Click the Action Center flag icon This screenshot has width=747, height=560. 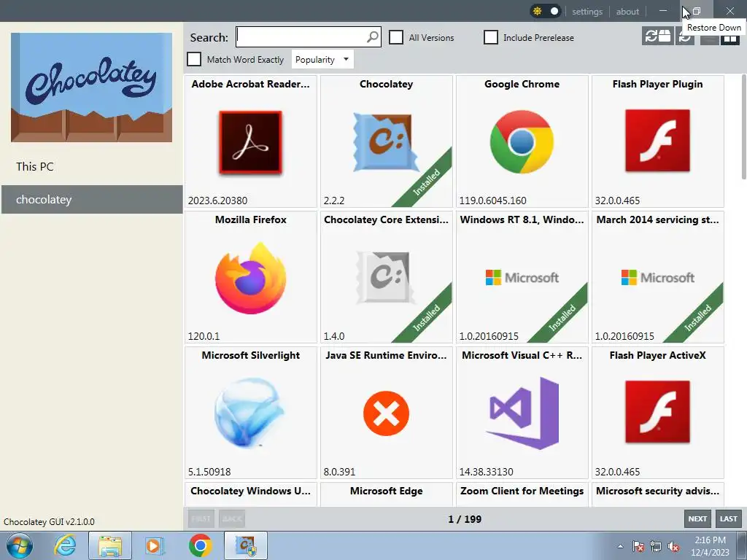(638, 546)
